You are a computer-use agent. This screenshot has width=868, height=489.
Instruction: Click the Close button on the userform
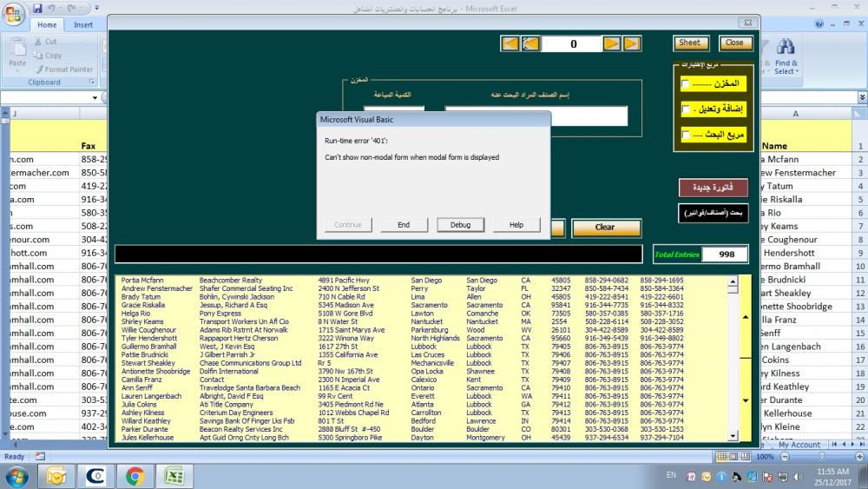pyautogui.click(x=735, y=43)
